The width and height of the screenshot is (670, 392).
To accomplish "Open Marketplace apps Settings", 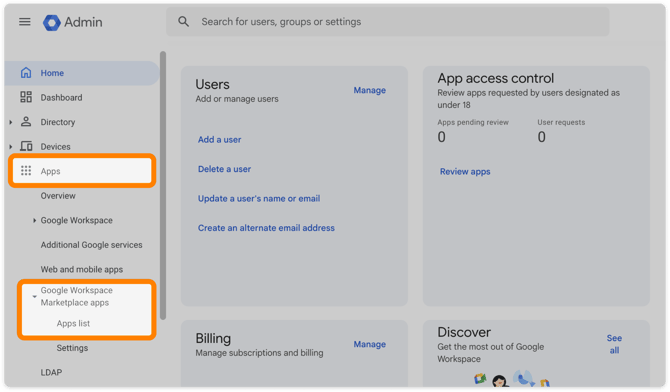I will coord(72,348).
